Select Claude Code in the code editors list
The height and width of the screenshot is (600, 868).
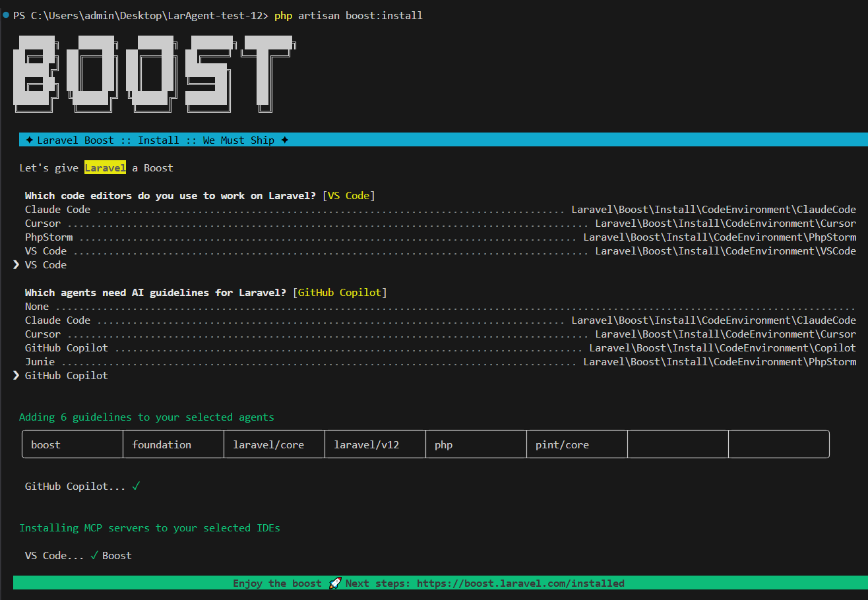[56, 209]
